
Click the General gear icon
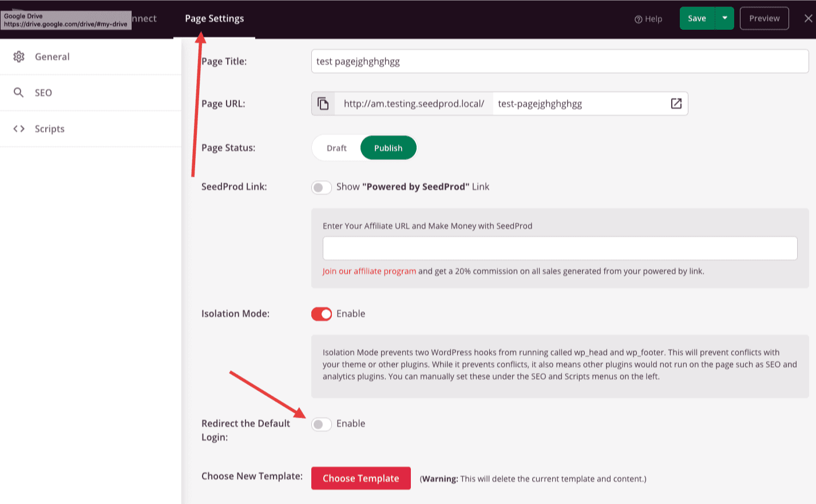tap(19, 57)
